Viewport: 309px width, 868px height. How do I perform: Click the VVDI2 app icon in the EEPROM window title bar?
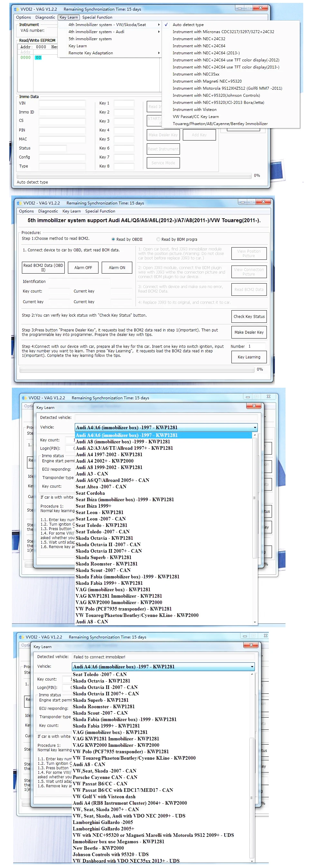coord(16,9)
